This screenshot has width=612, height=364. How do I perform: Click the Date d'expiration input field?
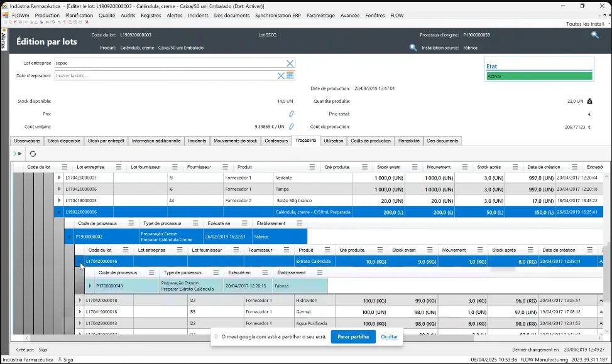click(x=166, y=75)
